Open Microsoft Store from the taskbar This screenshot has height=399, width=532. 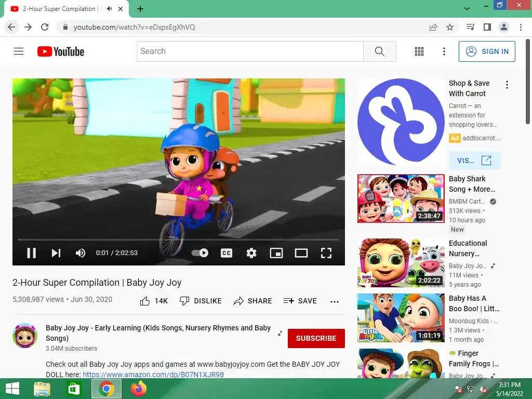coord(74,389)
